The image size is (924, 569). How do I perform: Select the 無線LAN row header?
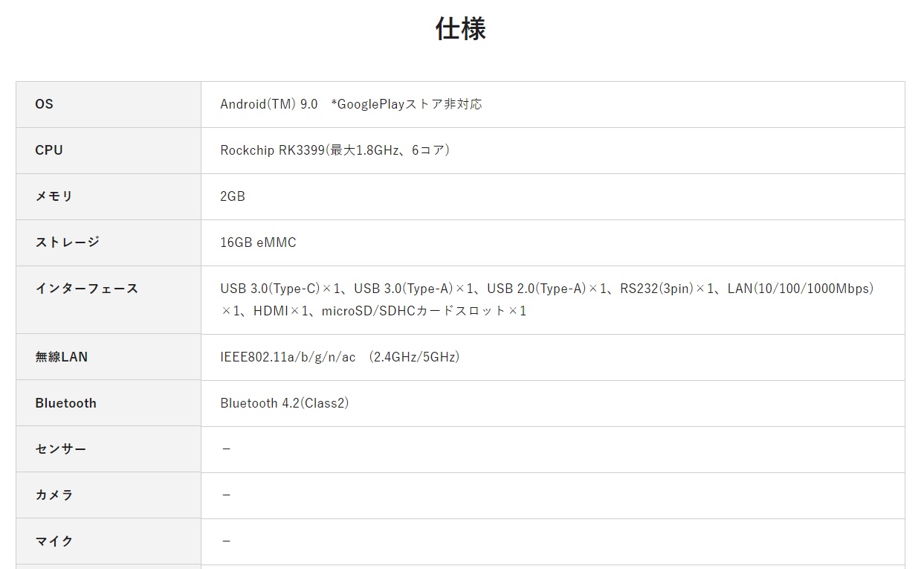coord(61,357)
